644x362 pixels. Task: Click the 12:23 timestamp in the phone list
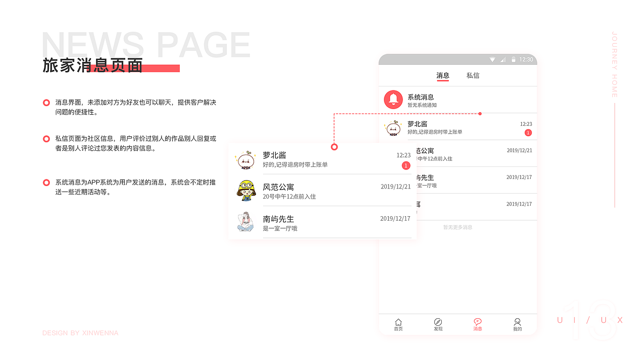coord(526,124)
